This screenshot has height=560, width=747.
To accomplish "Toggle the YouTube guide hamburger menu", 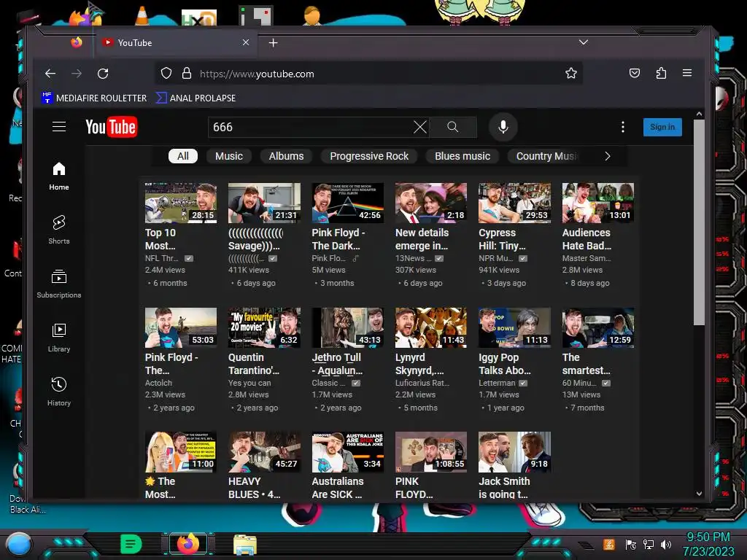I will tap(59, 127).
